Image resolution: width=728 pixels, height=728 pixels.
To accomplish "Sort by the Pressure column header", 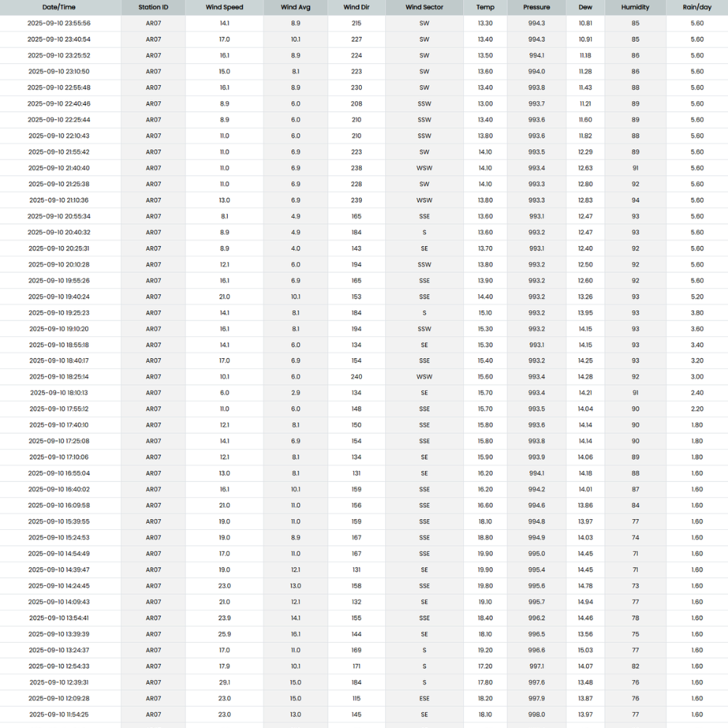I will coord(537,7).
